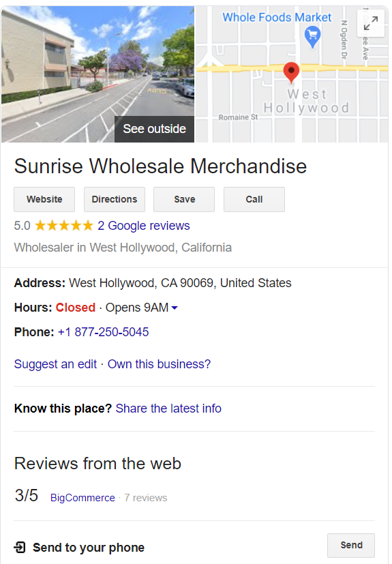
Task: Open the 2 Google reviews link
Action: pyautogui.click(x=143, y=226)
